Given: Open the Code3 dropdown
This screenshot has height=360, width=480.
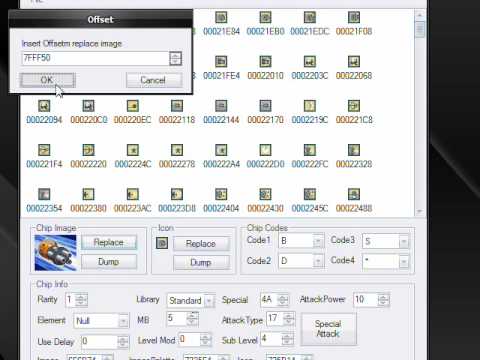Looking at the screenshot, I should click(x=404, y=241).
